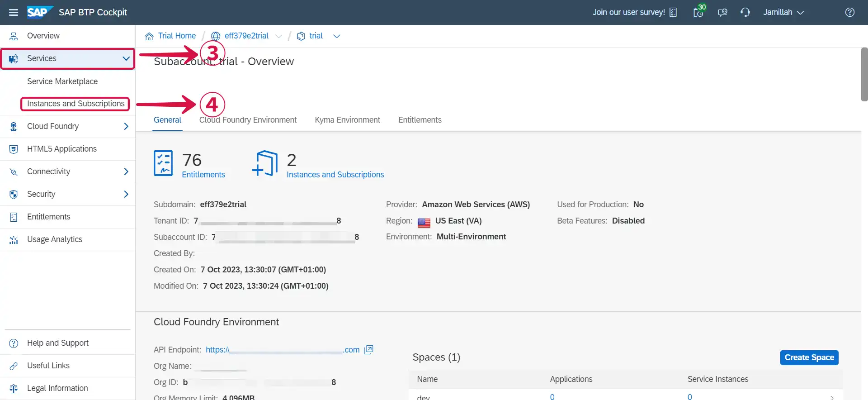Screen dimensions: 868x400
Task: Click the vertical page scrollbar
Action: point(864,74)
